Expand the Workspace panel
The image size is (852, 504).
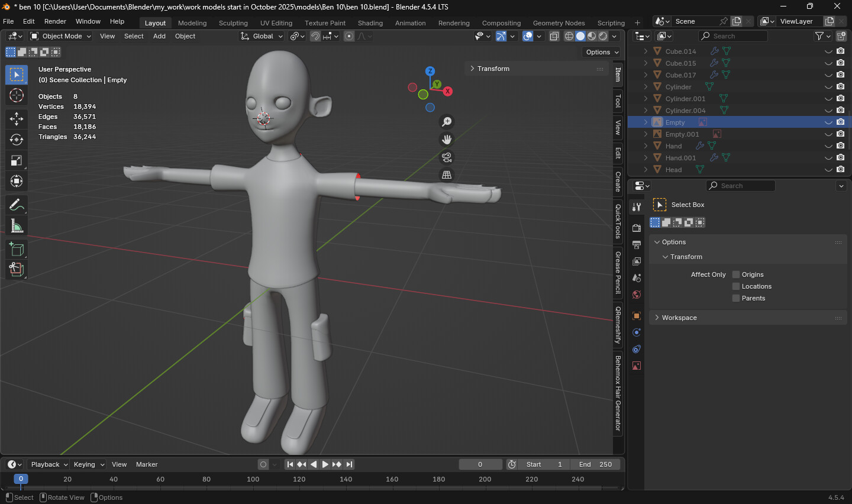pos(748,318)
